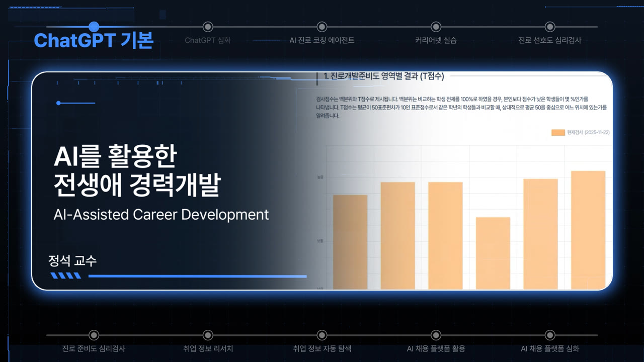Jump to the 진로 준비도 심리검사 node marker
This screenshot has width=644, height=362.
(x=94, y=335)
